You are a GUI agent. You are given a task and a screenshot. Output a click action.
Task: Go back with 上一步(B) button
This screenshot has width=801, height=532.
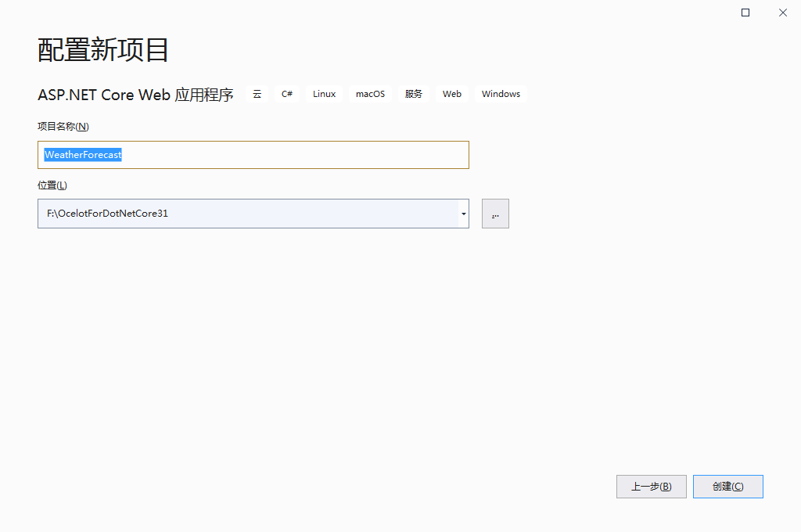click(652, 487)
